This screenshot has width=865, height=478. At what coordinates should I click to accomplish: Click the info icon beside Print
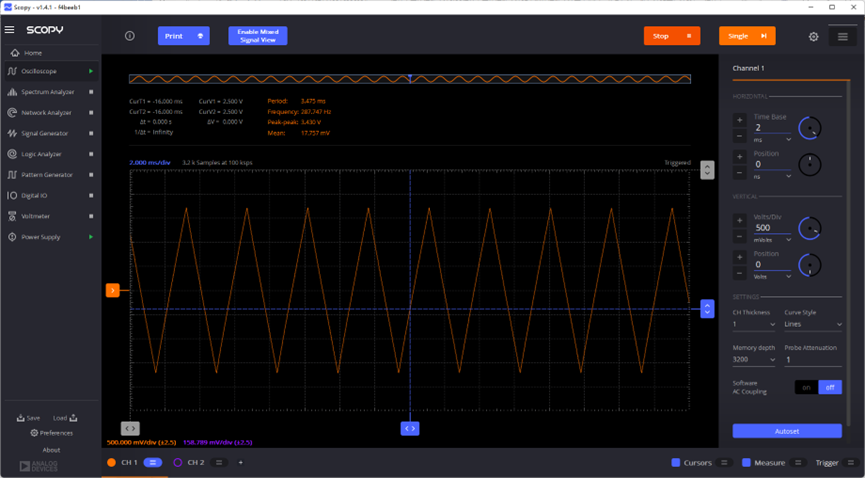tap(130, 36)
